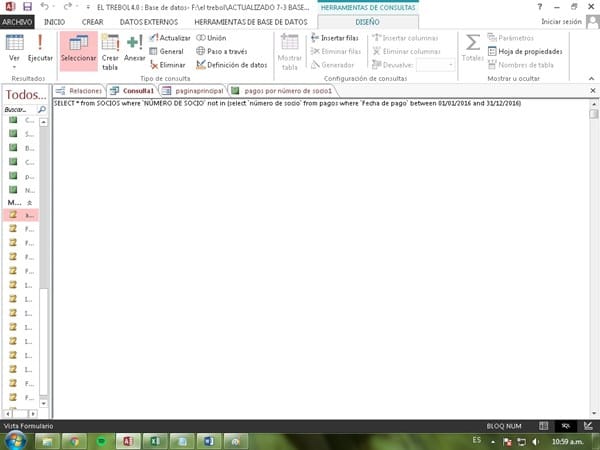
Task: Click the Ver datasheet view icon
Action: pos(14,42)
